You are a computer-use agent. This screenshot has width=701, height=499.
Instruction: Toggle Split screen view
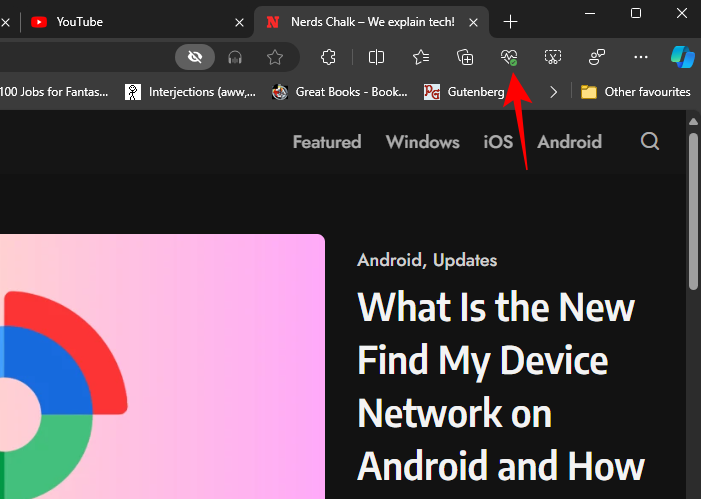click(x=376, y=57)
